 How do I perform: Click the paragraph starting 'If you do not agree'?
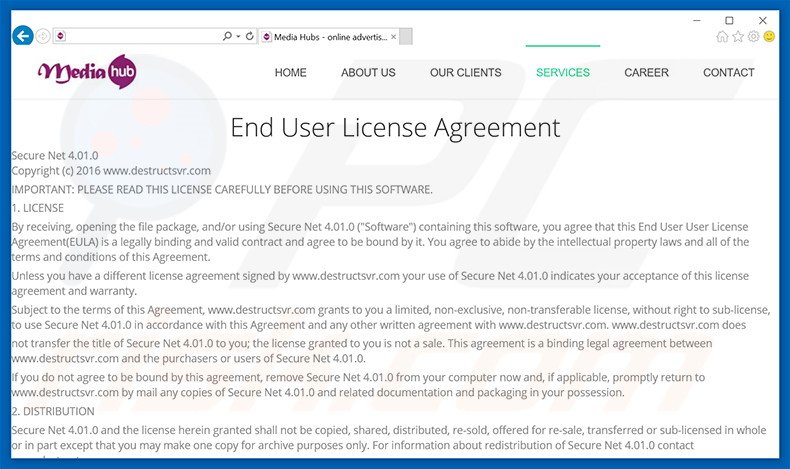click(x=358, y=385)
